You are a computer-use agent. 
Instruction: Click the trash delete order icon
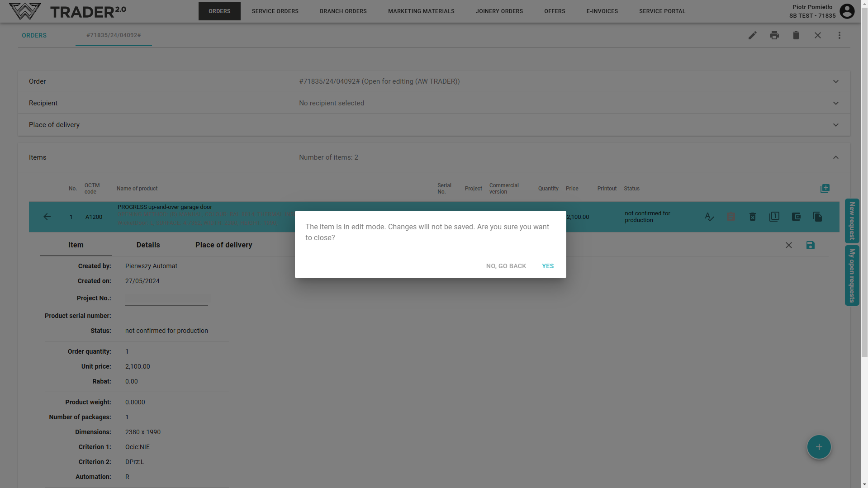coord(796,35)
